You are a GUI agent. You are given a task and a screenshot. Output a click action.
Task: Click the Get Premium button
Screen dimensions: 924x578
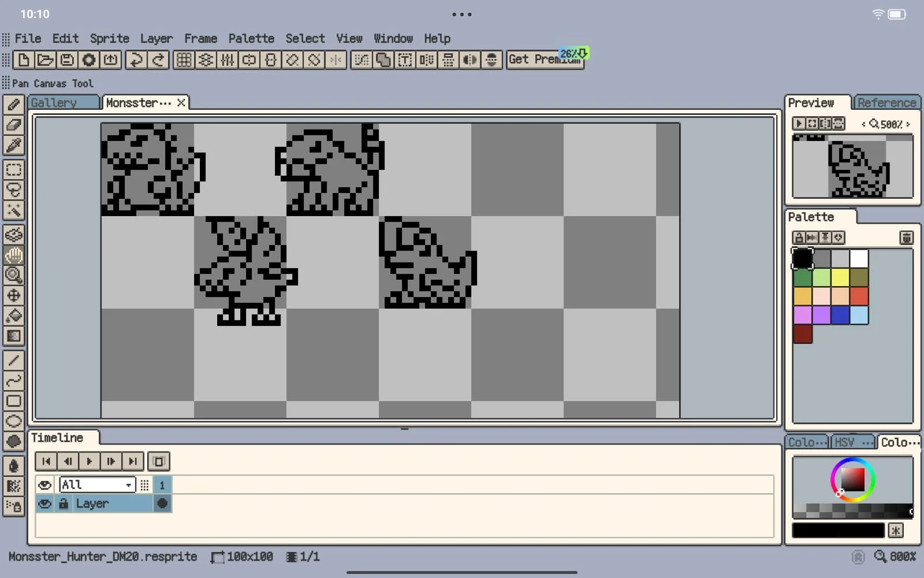(x=545, y=60)
